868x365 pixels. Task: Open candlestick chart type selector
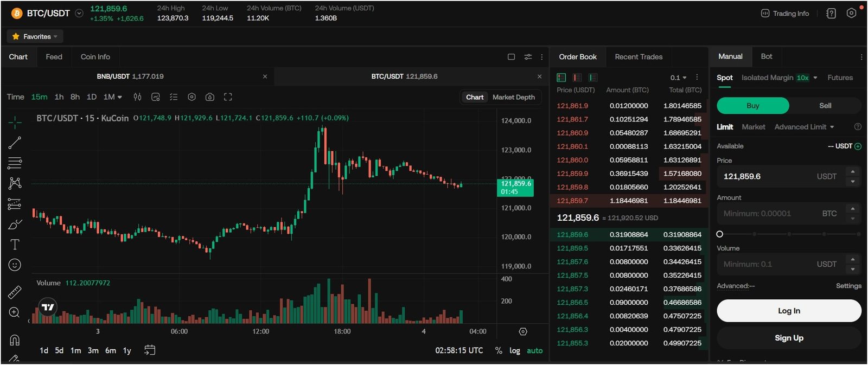coord(138,97)
